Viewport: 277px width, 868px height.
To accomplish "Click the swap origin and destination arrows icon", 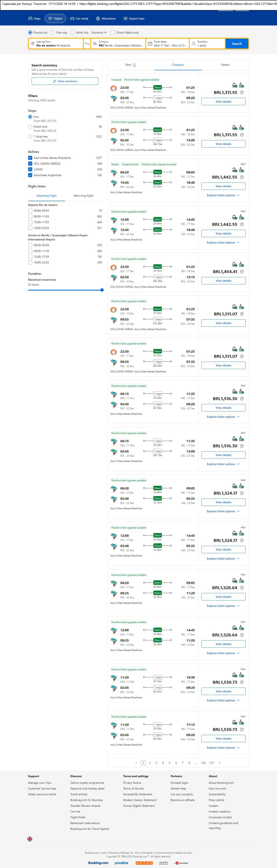I will click(87, 44).
